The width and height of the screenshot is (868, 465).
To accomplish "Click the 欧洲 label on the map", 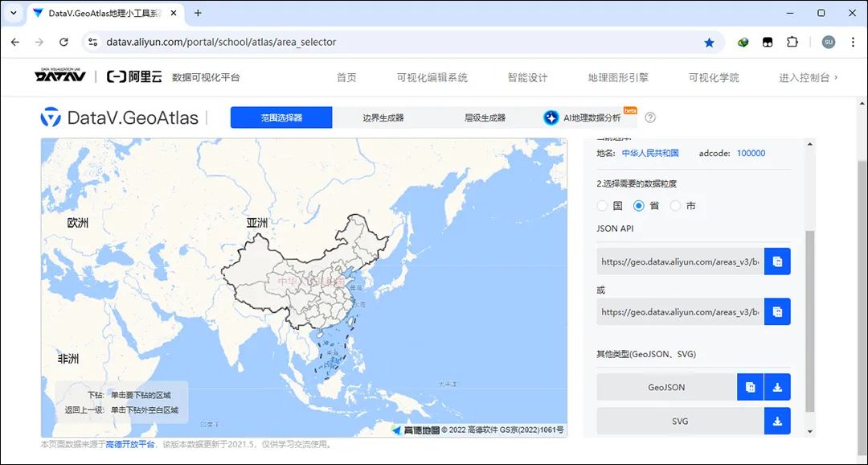I will tap(77, 223).
